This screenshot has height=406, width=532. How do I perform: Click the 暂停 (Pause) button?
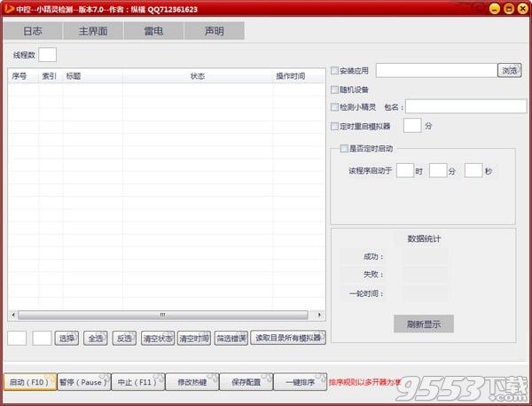coord(84,382)
